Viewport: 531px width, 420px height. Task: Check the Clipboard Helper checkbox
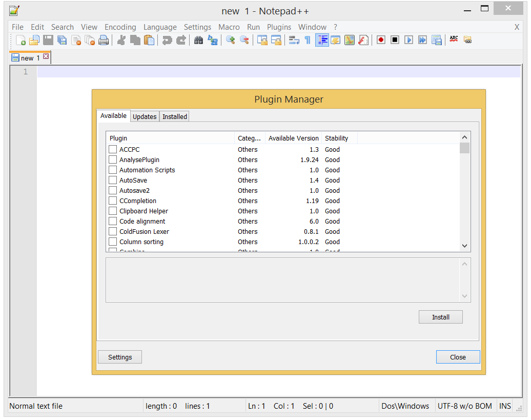pyautogui.click(x=113, y=211)
